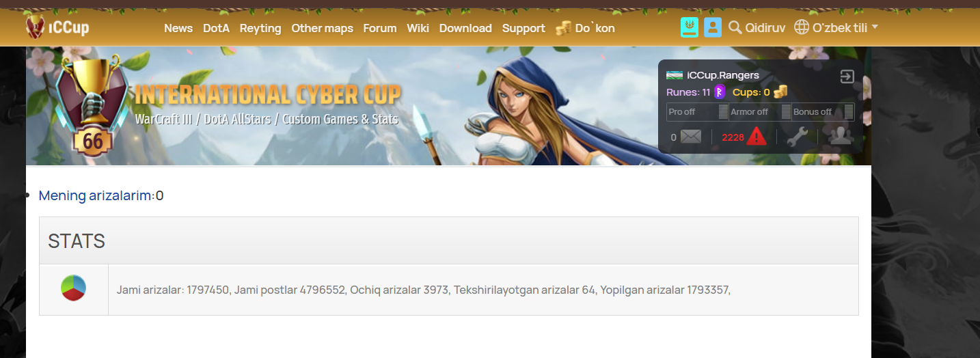Click the cyan trident icon in header
The image size is (980, 358).
[690, 27]
